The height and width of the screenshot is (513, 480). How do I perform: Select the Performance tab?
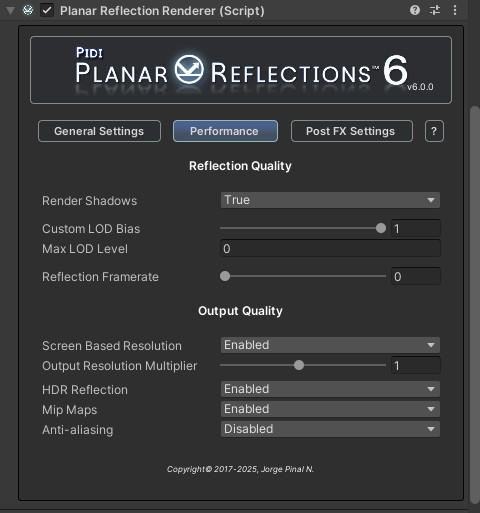click(225, 131)
